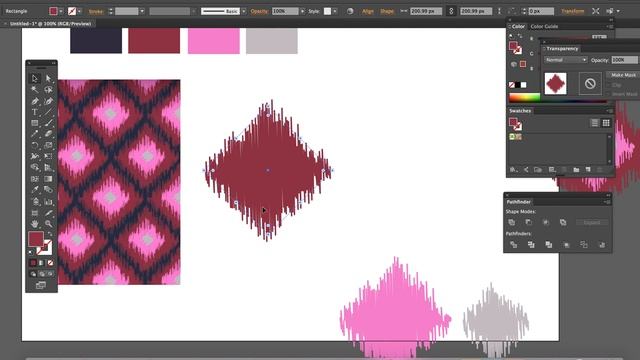Set paint type to Gradient in toolbox
The image size is (640, 360).
pos(42,263)
